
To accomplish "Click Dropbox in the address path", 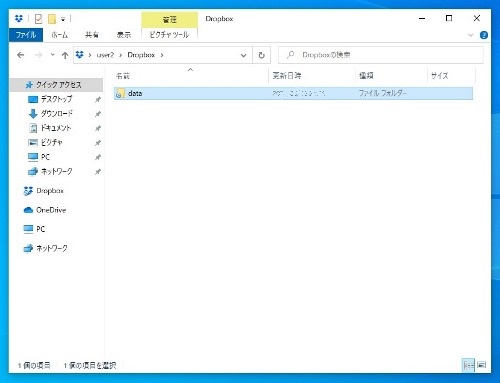I will [x=141, y=55].
